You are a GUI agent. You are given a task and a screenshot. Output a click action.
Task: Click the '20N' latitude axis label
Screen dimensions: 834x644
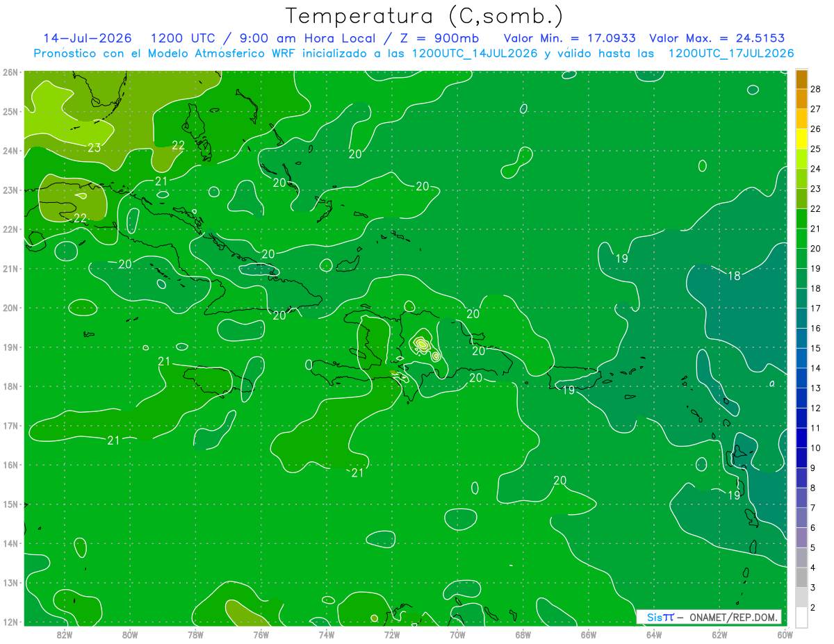[x=10, y=308]
